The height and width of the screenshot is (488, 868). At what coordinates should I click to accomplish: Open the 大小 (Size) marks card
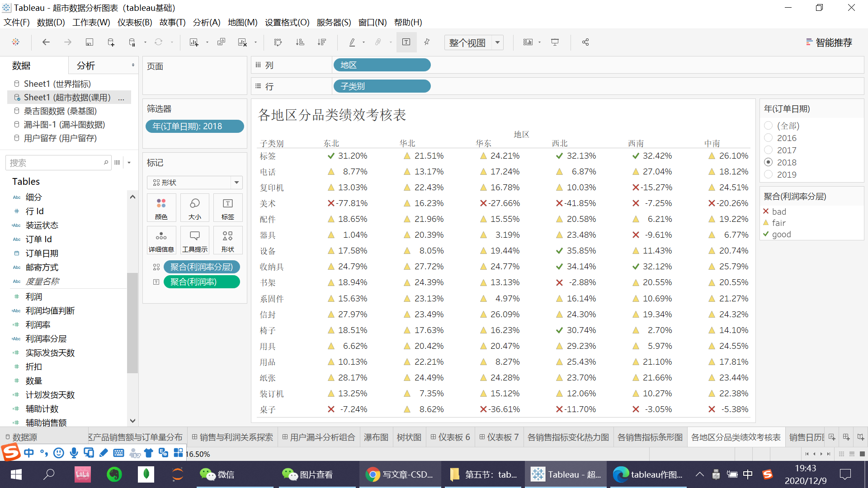(194, 207)
